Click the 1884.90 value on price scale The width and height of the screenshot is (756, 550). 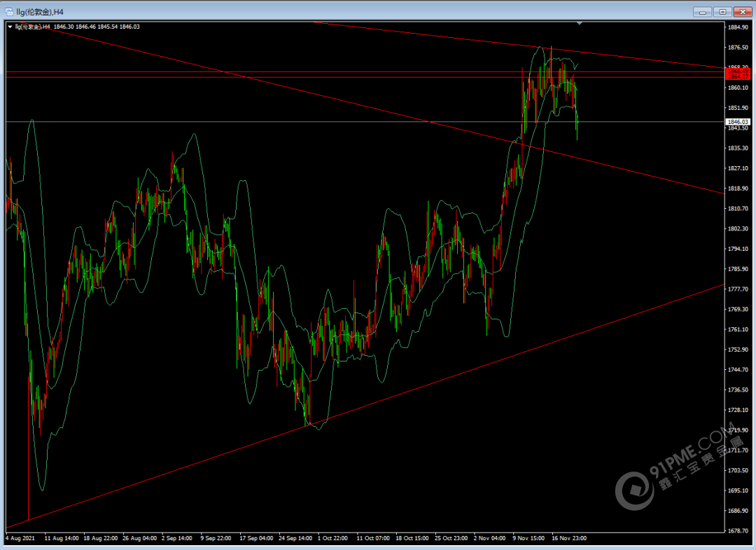(738, 27)
